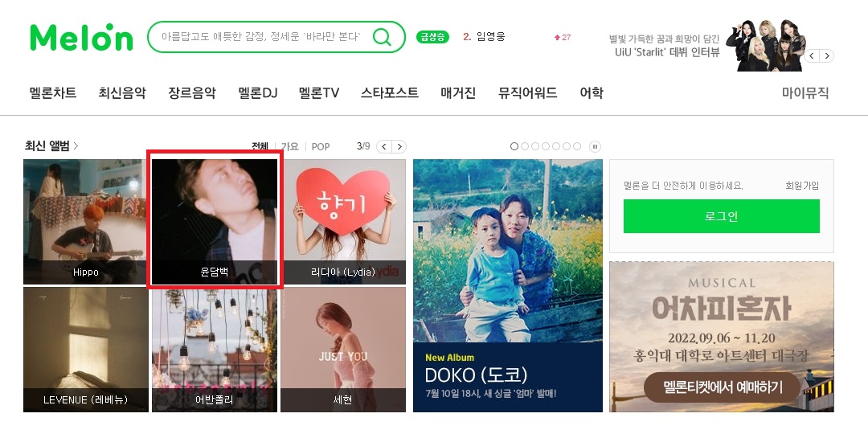Open the 장르음악 menu
This screenshot has height=434, width=868.
(191, 93)
